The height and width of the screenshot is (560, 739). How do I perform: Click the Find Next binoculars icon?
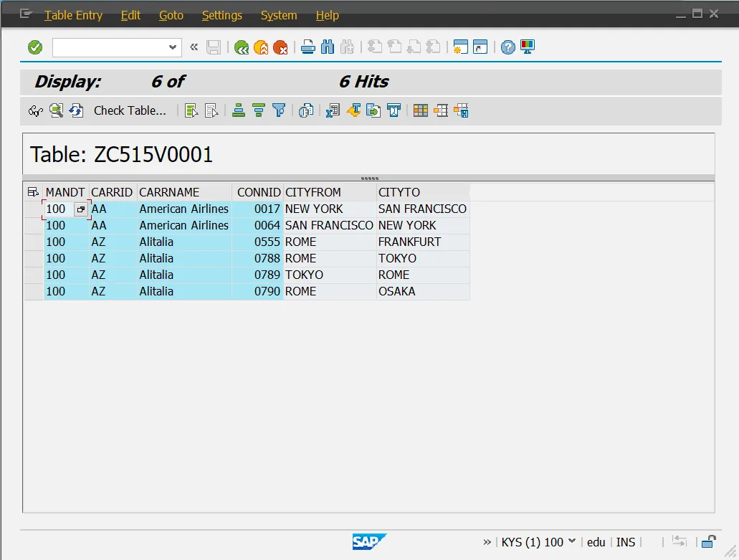click(x=347, y=47)
